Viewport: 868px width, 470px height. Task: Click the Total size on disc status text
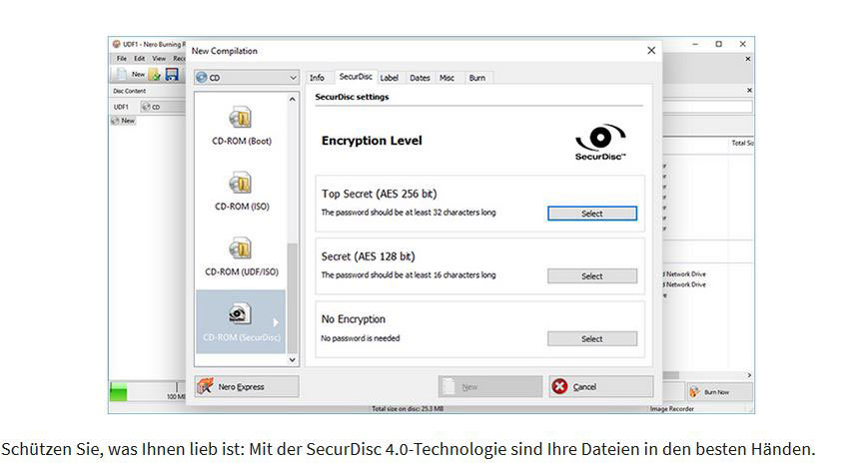pos(408,409)
